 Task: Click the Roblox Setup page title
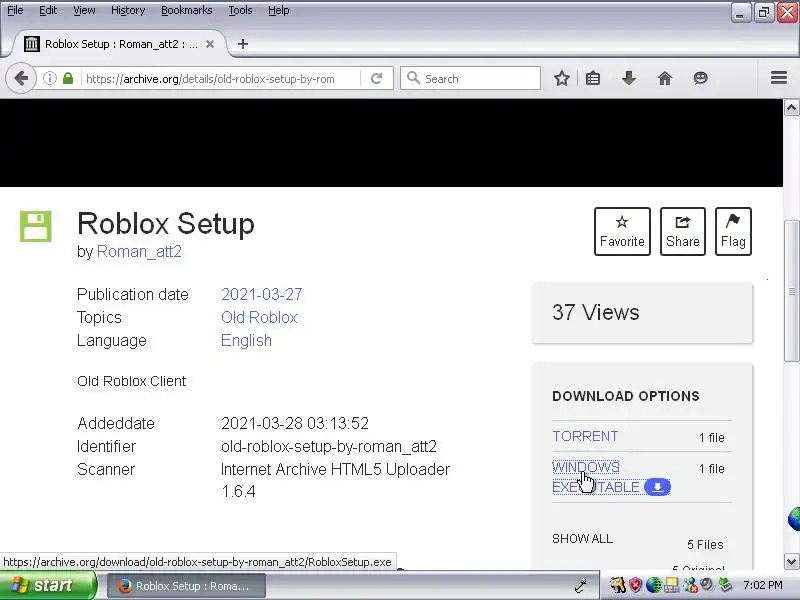(x=166, y=223)
